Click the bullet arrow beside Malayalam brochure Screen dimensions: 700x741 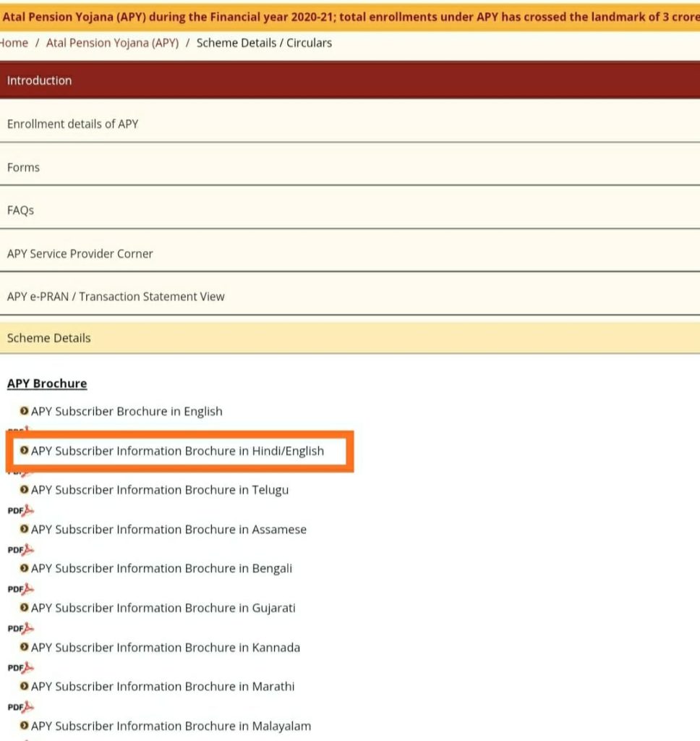[24, 725]
